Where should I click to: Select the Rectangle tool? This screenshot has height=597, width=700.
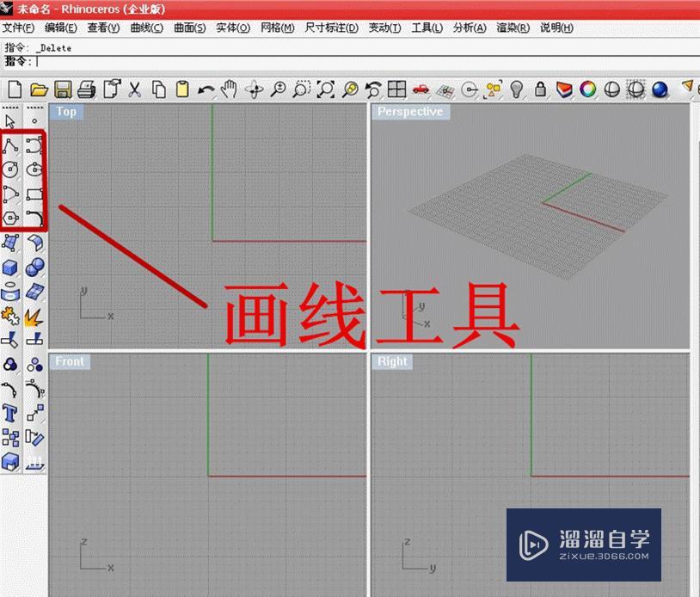pyautogui.click(x=34, y=194)
